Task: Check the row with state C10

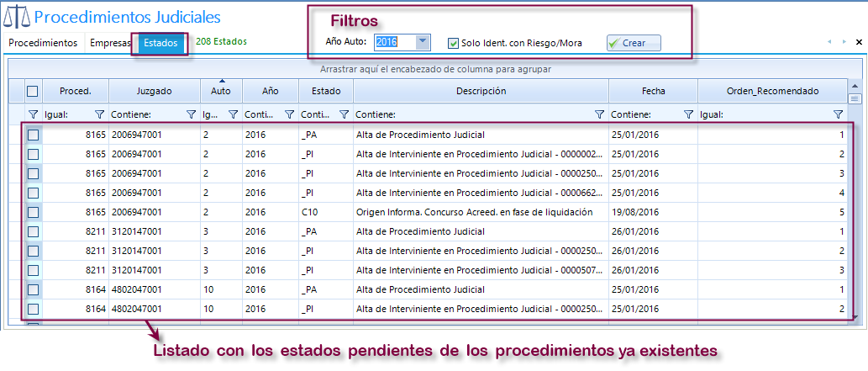Action: click(x=34, y=212)
